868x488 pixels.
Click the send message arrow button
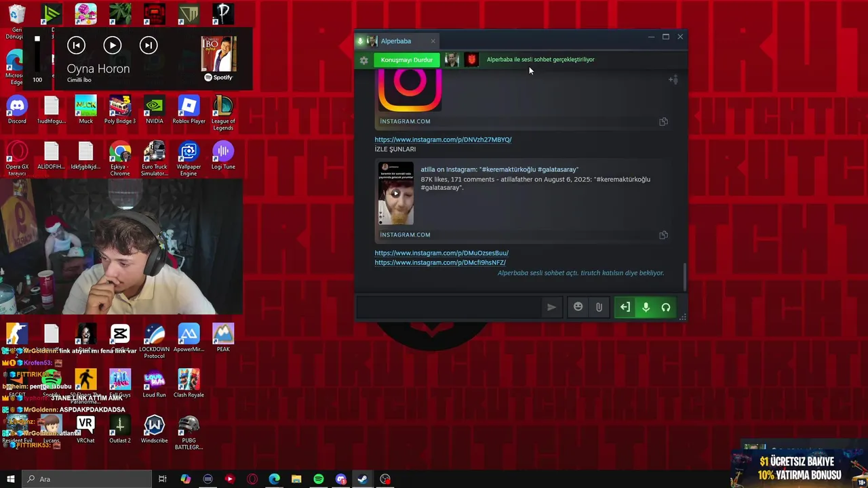tap(551, 308)
